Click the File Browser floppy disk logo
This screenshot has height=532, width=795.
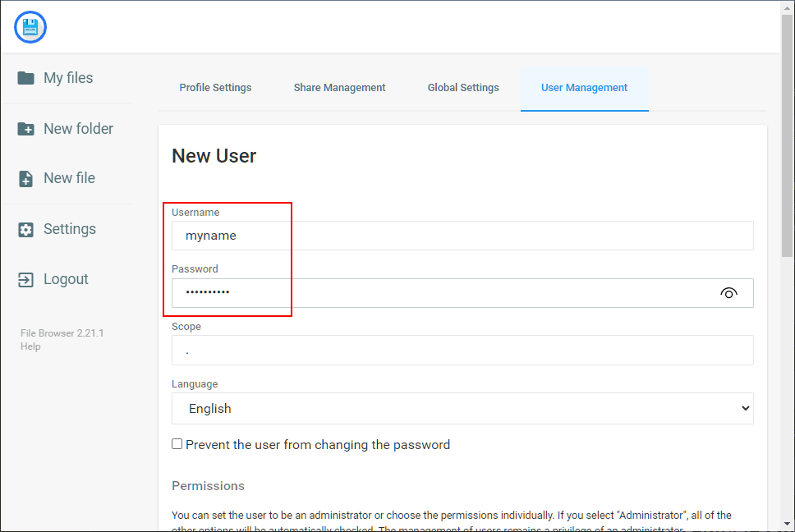30,27
